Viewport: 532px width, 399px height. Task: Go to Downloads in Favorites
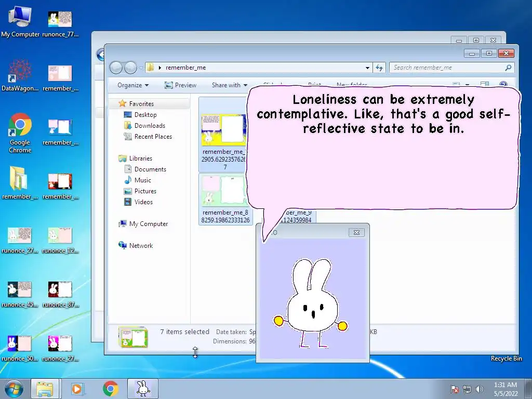pos(150,126)
